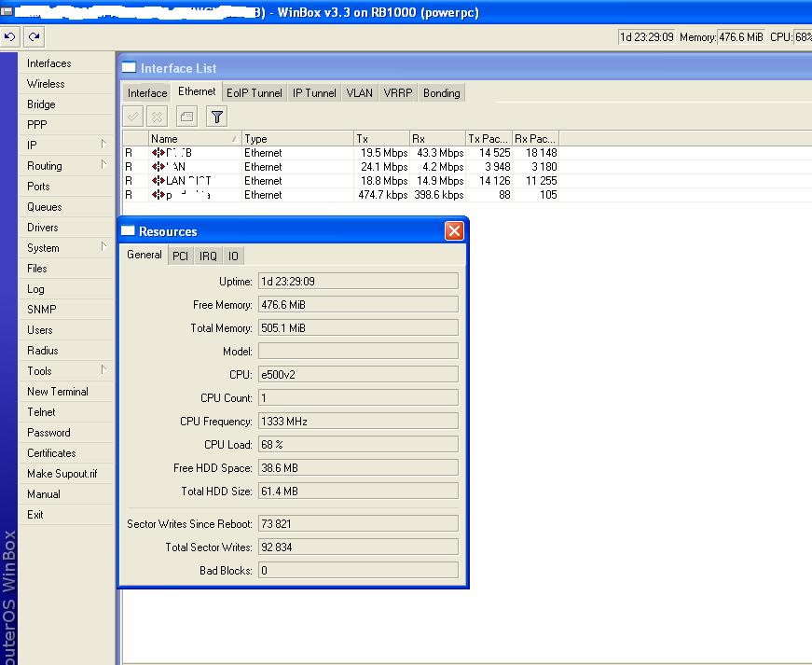Open the Wireless menu item

pos(66,84)
